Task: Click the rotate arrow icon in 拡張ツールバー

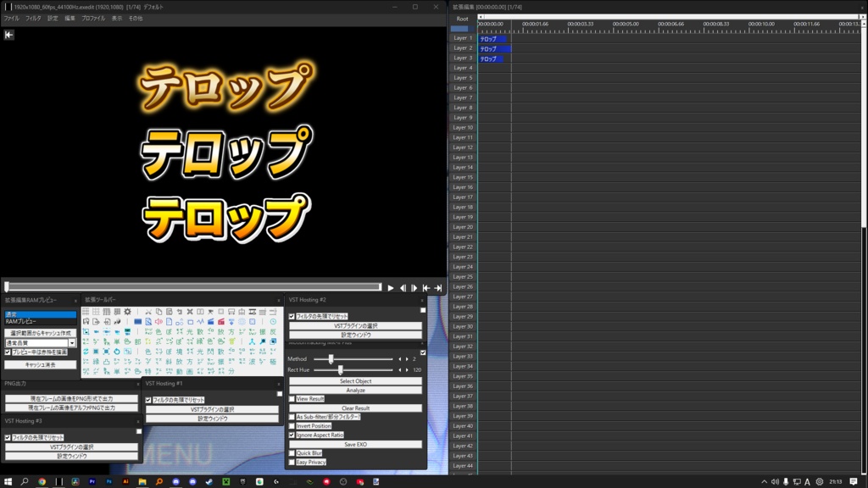Action: (x=117, y=352)
